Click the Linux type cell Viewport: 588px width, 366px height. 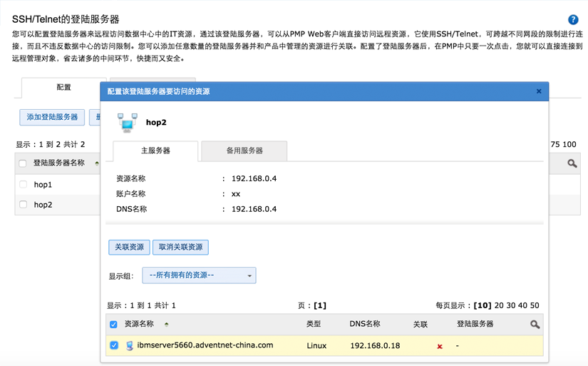pyautogui.click(x=316, y=346)
